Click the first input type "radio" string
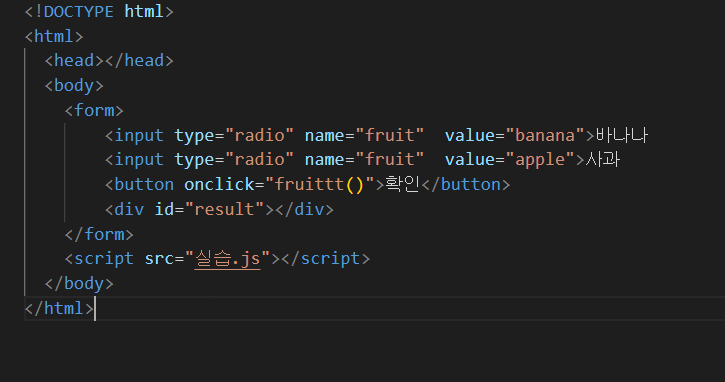 tap(259, 136)
